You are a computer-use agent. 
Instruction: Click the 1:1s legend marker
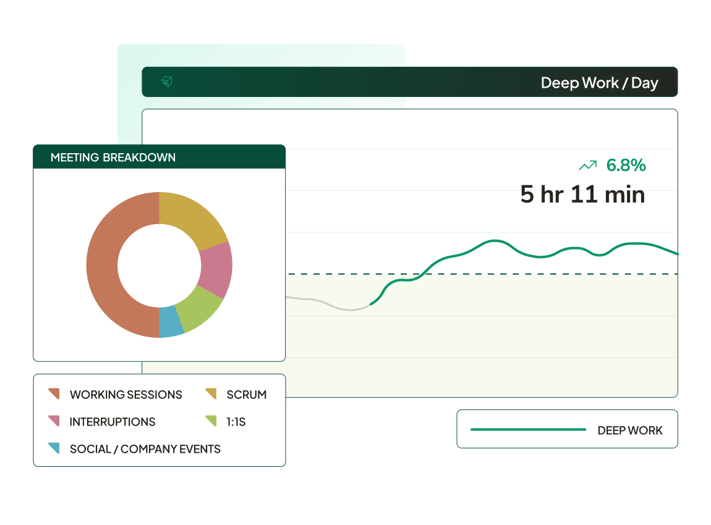coord(211,422)
